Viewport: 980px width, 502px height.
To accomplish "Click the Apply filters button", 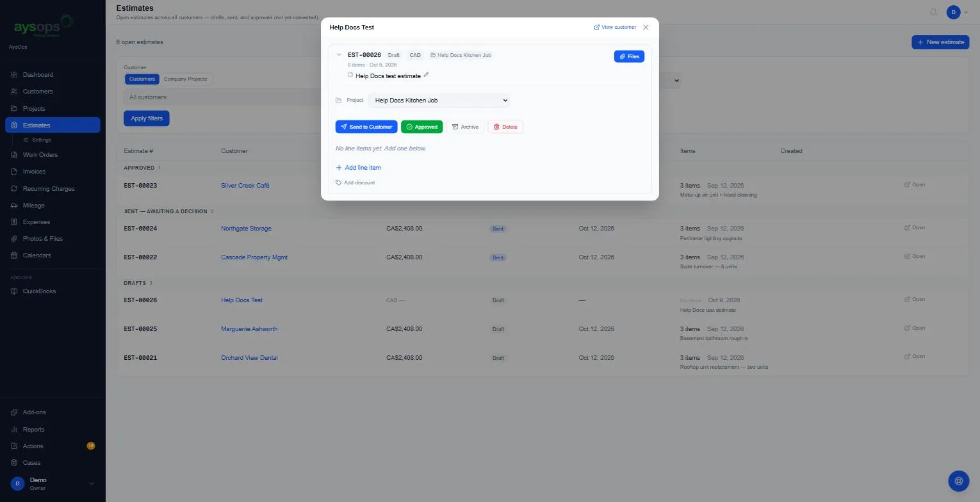I will coord(147,118).
